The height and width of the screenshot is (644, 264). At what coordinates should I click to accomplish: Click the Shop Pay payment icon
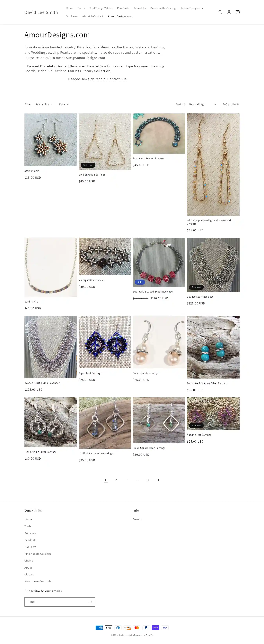155,628
